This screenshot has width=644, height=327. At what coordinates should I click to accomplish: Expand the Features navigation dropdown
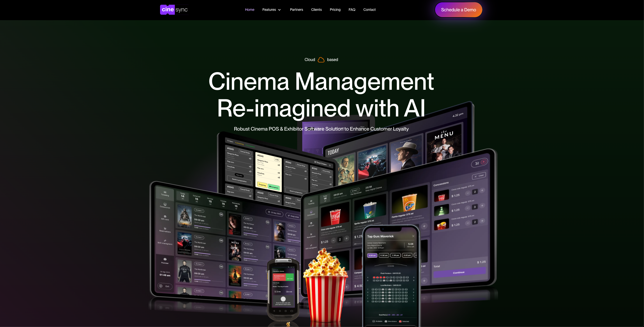(x=271, y=10)
